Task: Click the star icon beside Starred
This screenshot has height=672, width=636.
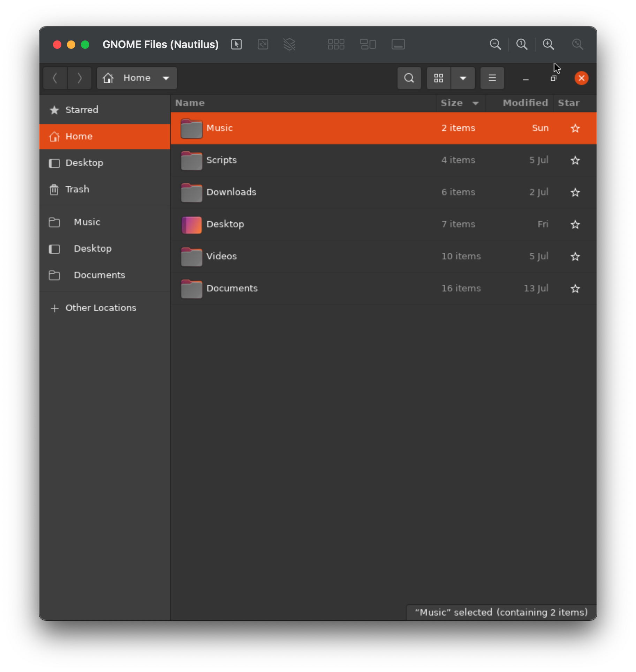Action: coord(54,110)
